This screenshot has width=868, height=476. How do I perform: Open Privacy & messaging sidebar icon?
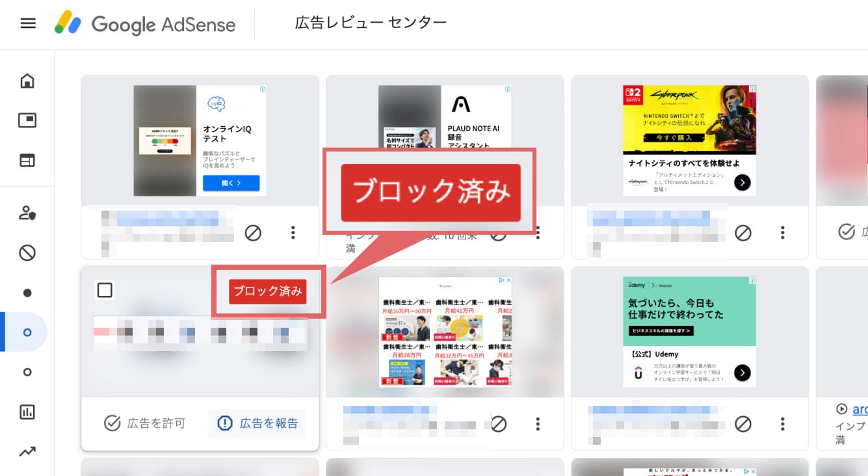point(27,213)
